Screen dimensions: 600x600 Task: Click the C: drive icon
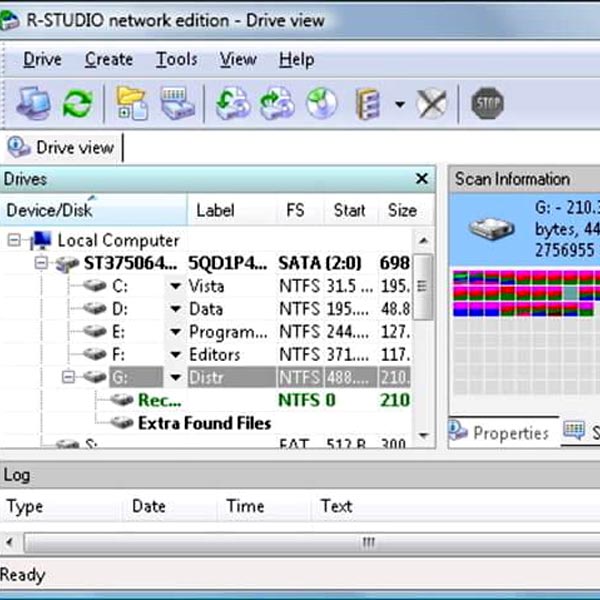coord(95,286)
